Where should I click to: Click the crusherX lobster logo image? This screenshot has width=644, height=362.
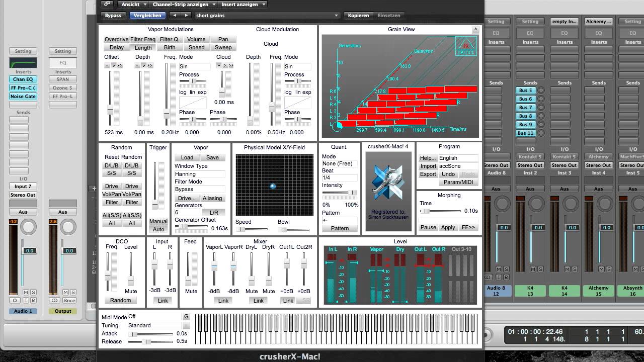[x=388, y=183]
